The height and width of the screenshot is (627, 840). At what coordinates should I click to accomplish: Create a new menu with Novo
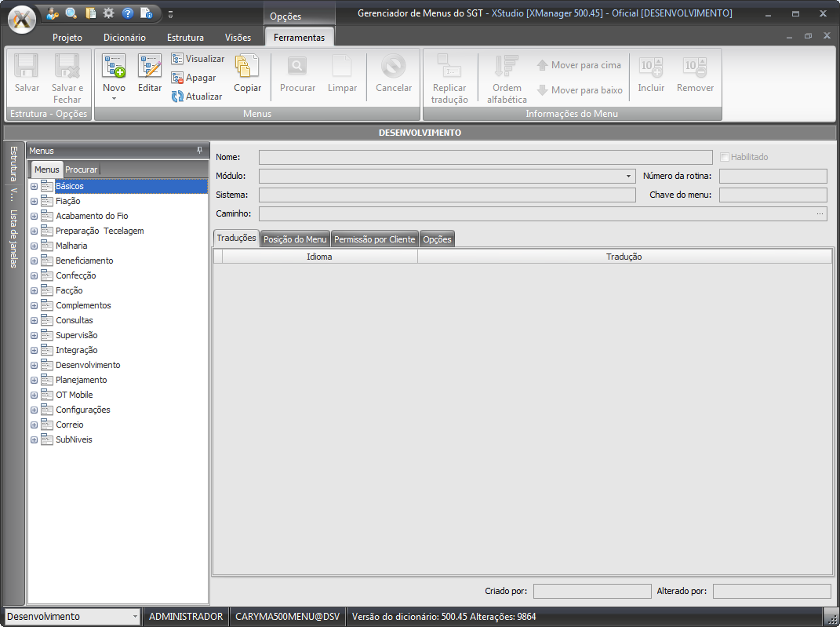[114, 77]
